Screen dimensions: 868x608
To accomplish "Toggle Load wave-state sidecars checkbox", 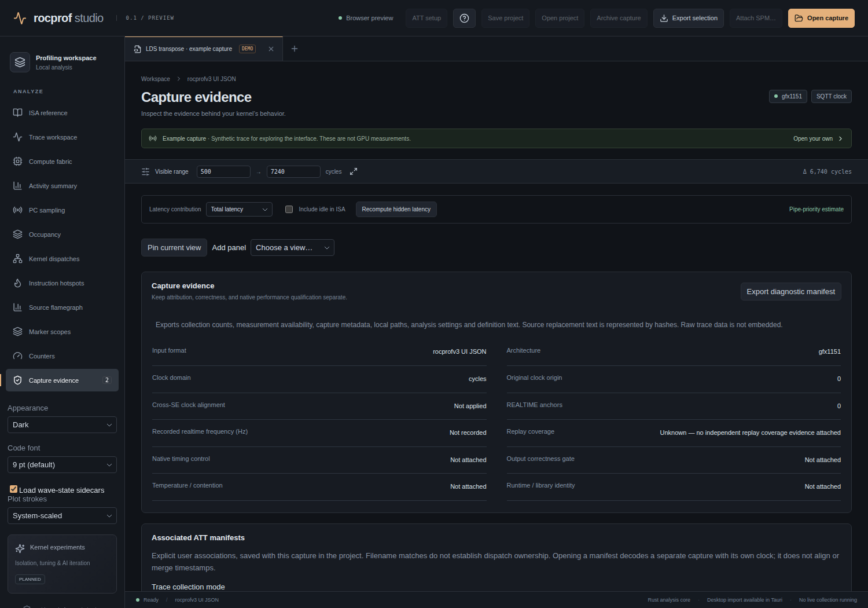I will (x=13, y=489).
